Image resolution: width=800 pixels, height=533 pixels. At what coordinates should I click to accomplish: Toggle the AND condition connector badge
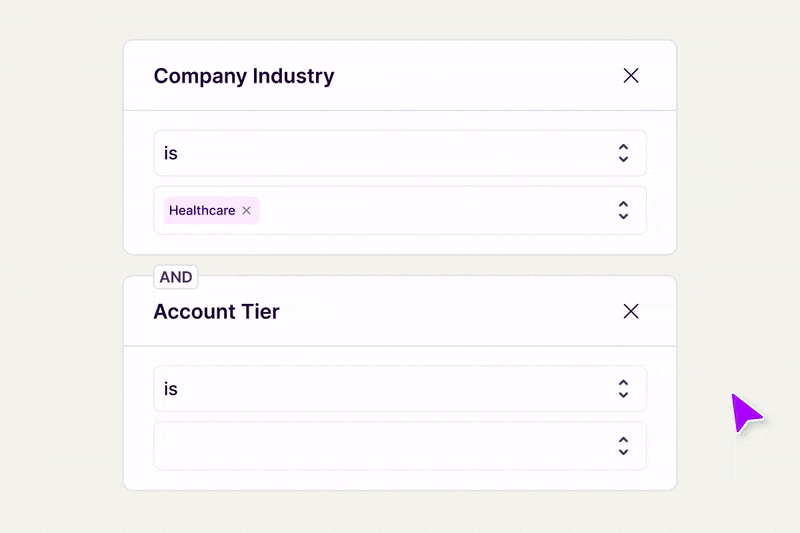tap(176, 277)
